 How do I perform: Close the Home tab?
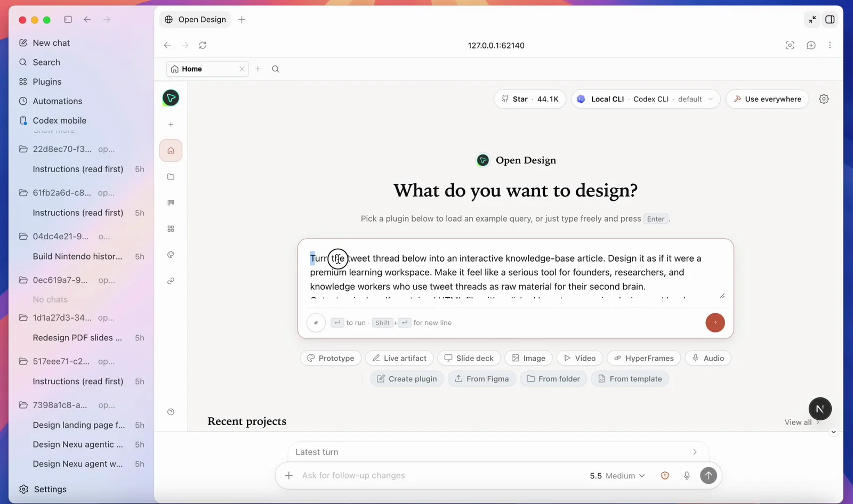point(242,69)
